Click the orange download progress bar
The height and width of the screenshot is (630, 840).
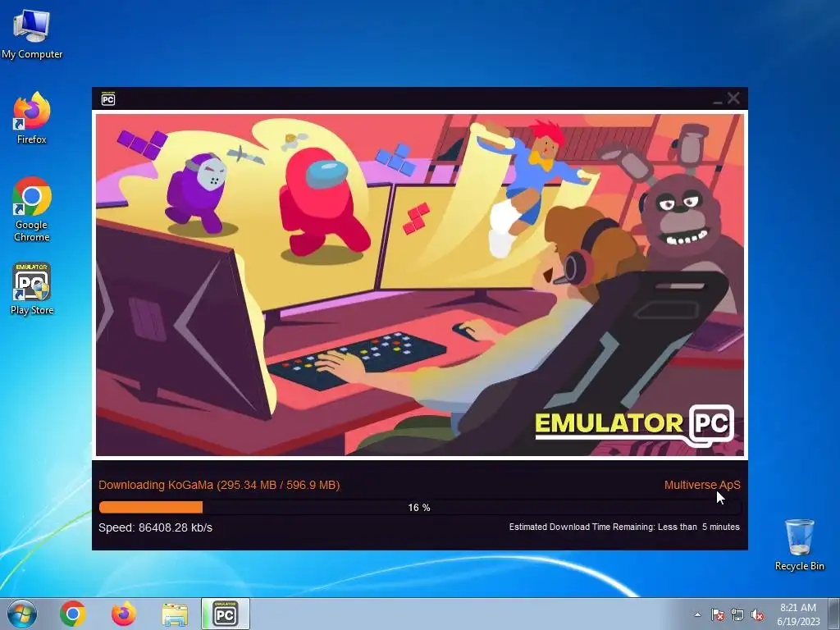click(420, 507)
